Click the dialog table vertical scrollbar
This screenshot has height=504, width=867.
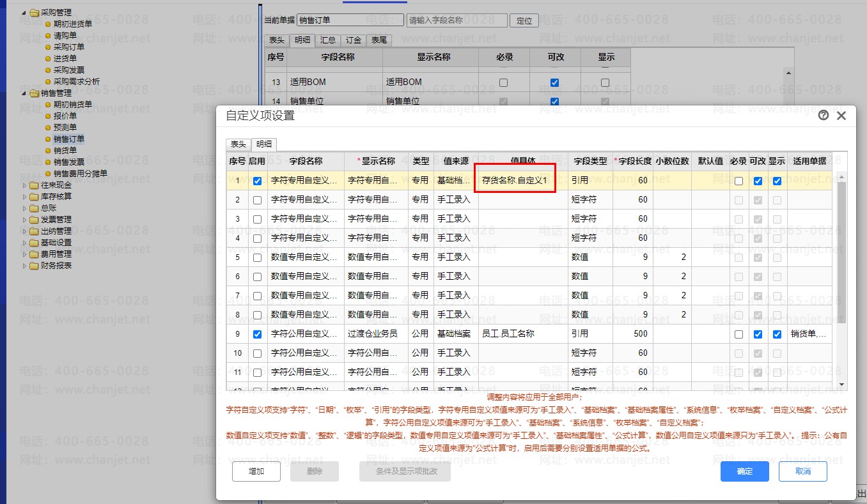(841, 256)
